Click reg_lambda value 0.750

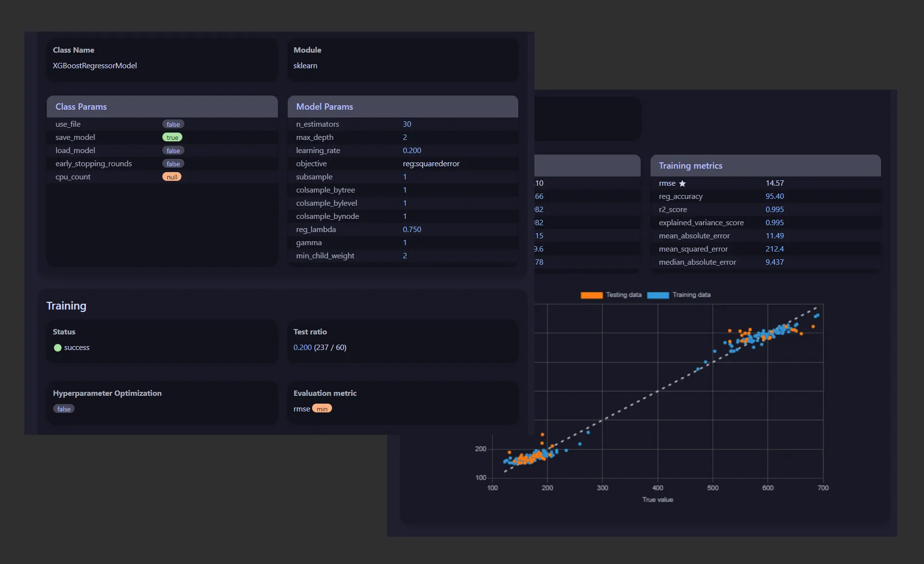[412, 230]
